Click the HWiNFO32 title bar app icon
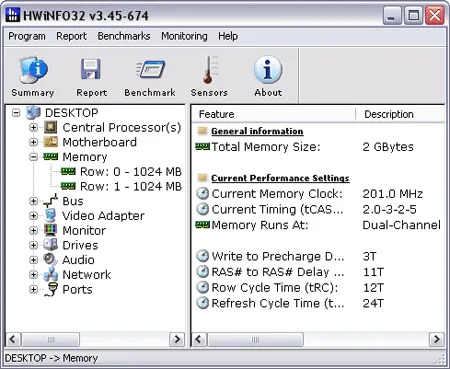The height and width of the screenshot is (369, 450). (x=13, y=15)
